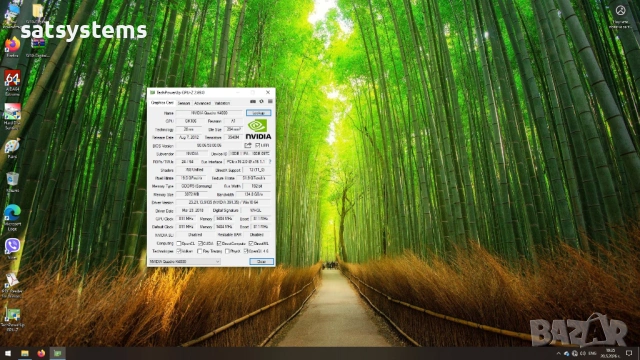This screenshot has height=360, width=640.
Task: Toggle the DirectML checkbox
Action: click(x=251, y=243)
